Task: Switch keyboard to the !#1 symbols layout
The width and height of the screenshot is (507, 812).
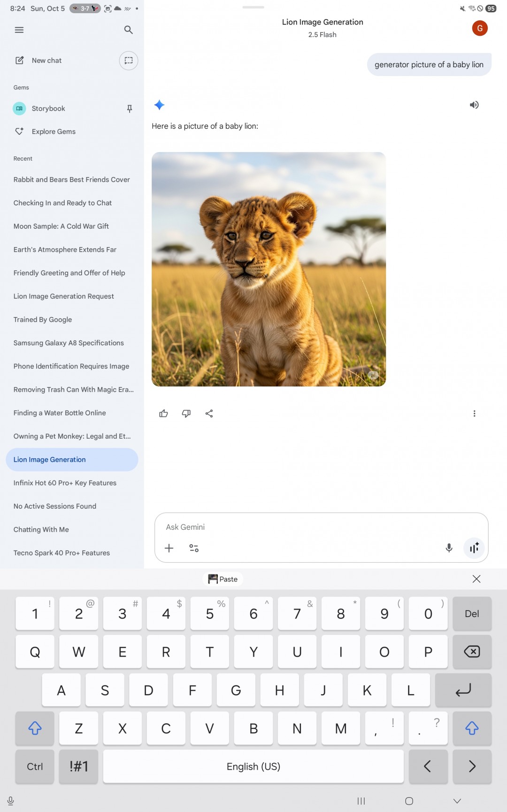Action: click(78, 766)
